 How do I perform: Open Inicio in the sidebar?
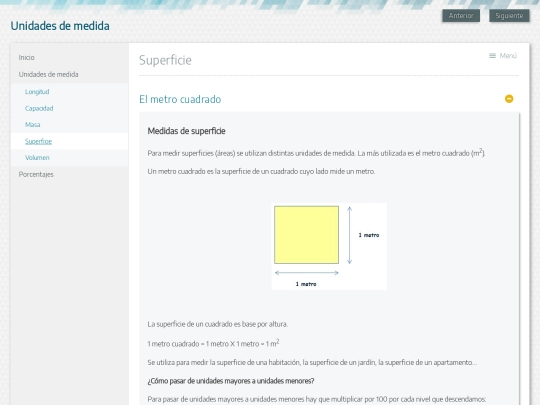(27, 58)
